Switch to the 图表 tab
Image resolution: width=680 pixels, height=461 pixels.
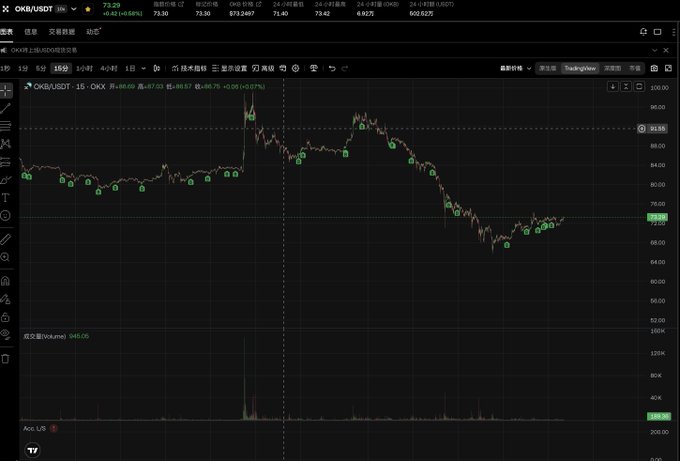[6, 32]
